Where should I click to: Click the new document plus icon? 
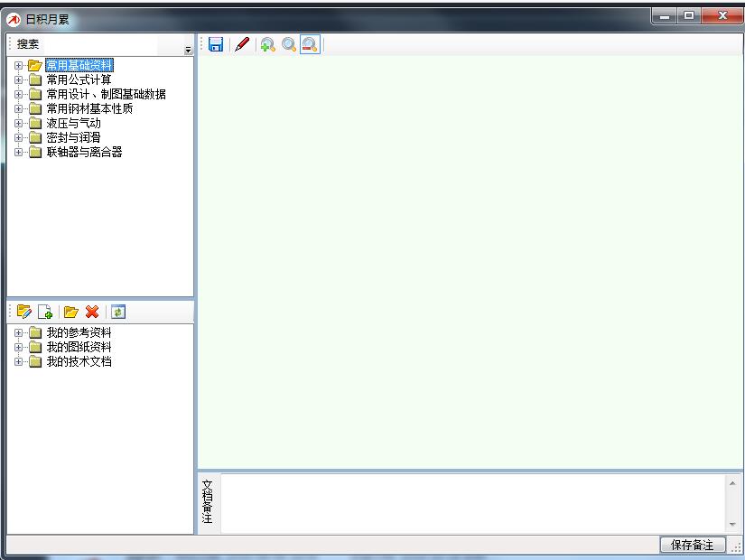point(45,312)
